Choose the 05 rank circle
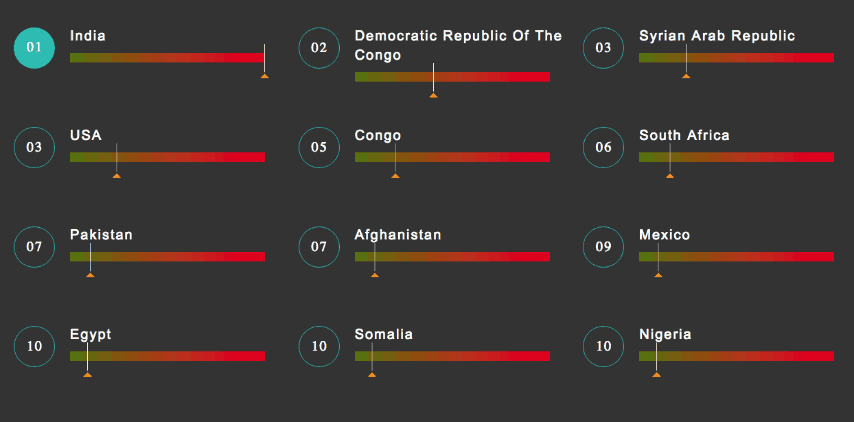The height and width of the screenshot is (422, 854). pos(319,148)
